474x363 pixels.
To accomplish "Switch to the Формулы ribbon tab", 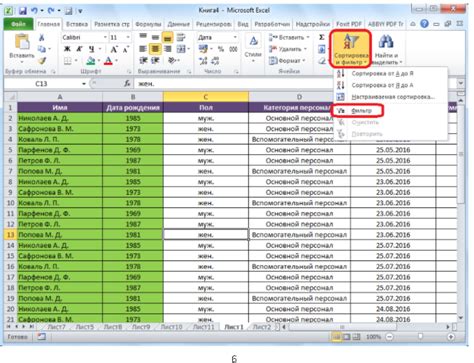I will [x=148, y=24].
